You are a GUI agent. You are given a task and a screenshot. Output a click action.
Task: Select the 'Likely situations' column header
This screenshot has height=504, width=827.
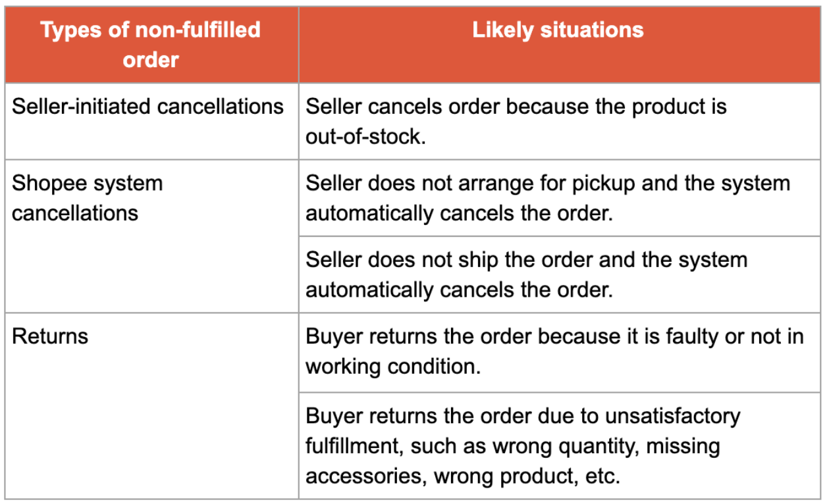click(558, 30)
